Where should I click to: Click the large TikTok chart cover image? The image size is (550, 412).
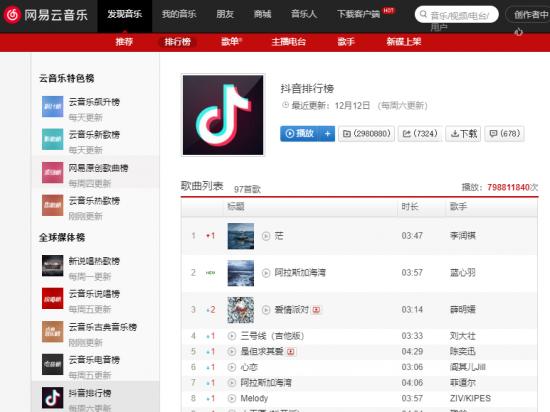tap(223, 115)
